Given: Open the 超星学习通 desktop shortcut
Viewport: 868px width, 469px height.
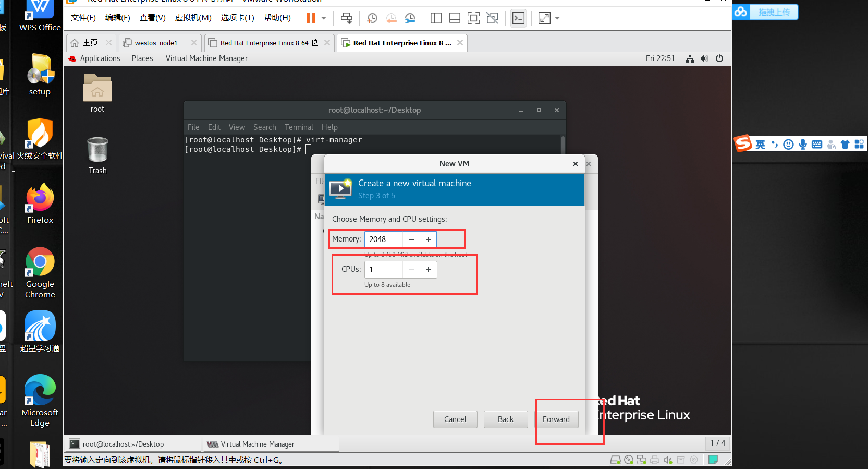Looking at the screenshot, I should (40, 331).
